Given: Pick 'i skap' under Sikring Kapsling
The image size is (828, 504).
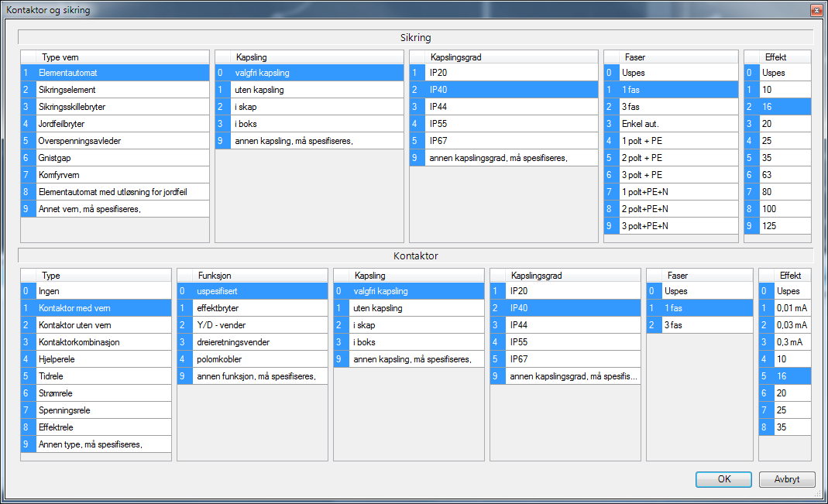Looking at the screenshot, I should pos(246,107).
